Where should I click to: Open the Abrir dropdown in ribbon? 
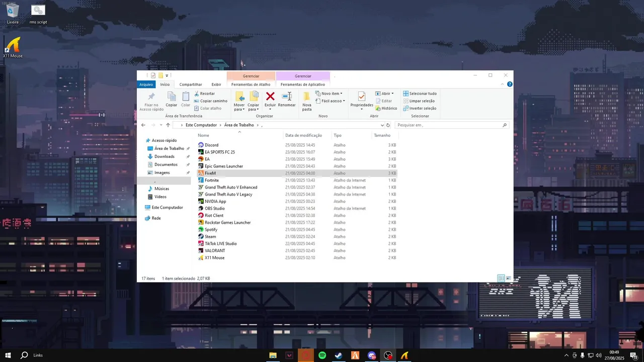pyautogui.click(x=384, y=94)
